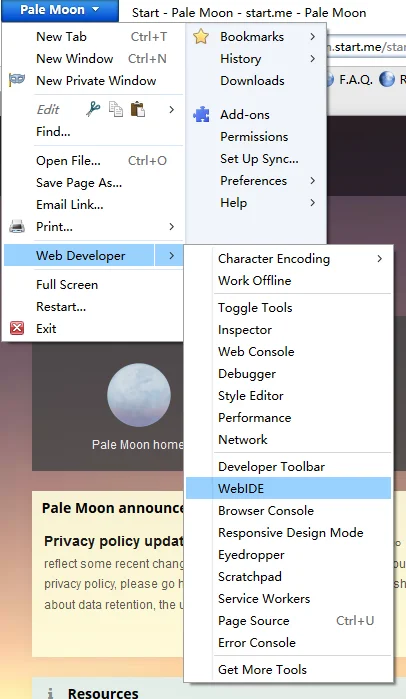The image size is (406, 699).
Task: Click the Privacy policy update headline
Action: click(113, 541)
